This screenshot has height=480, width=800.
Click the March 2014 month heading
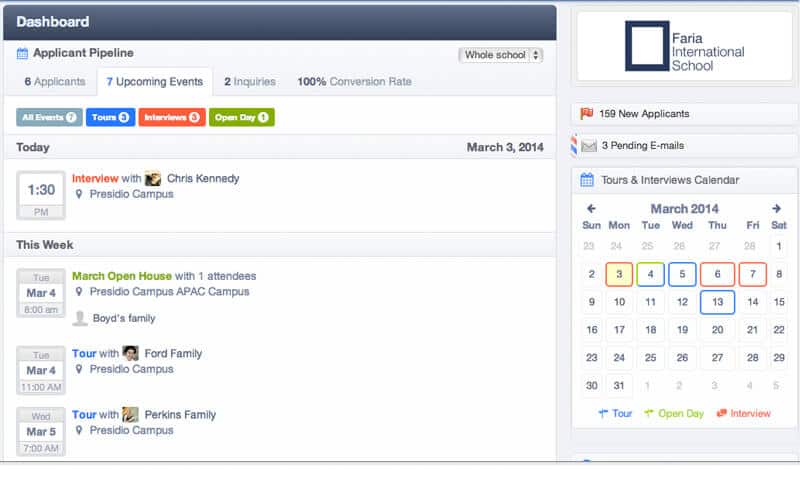pyautogui.click(x=684, y=209)
